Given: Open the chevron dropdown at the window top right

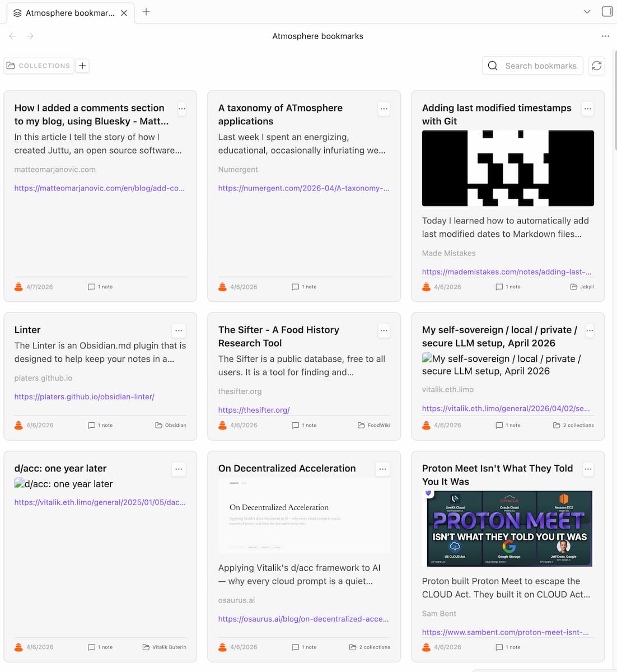Looking at the screenshot, I should (587, 11).
